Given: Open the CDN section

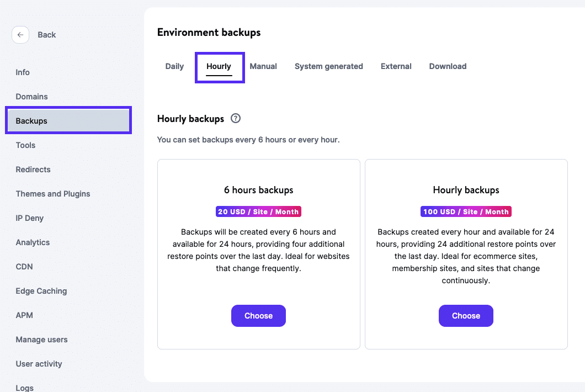Looking at the screenshot, I should coord(24,267).
